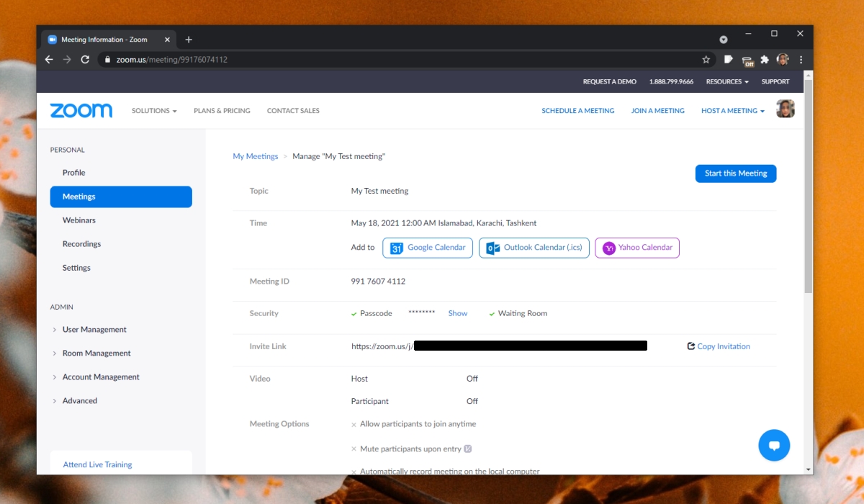The height and width of the screenshot is (504, 864).
Task: Click the user avatar in the Zoom header
Action: [x=785, y=109]
